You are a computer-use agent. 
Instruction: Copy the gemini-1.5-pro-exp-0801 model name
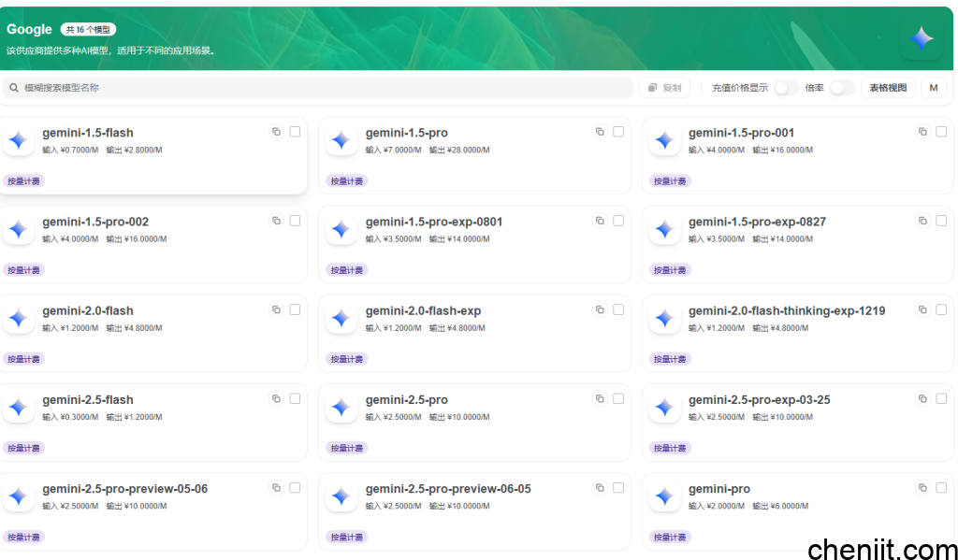[600, 221]
